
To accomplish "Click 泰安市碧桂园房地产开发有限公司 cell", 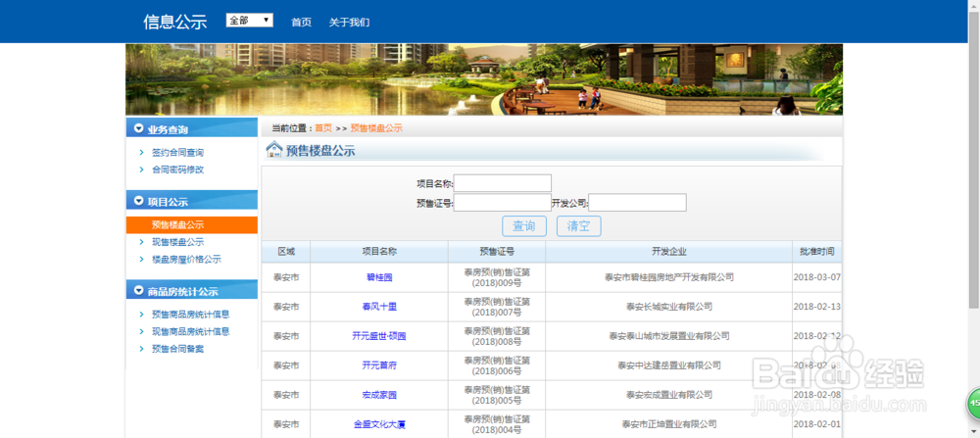I will coord(668,277).
